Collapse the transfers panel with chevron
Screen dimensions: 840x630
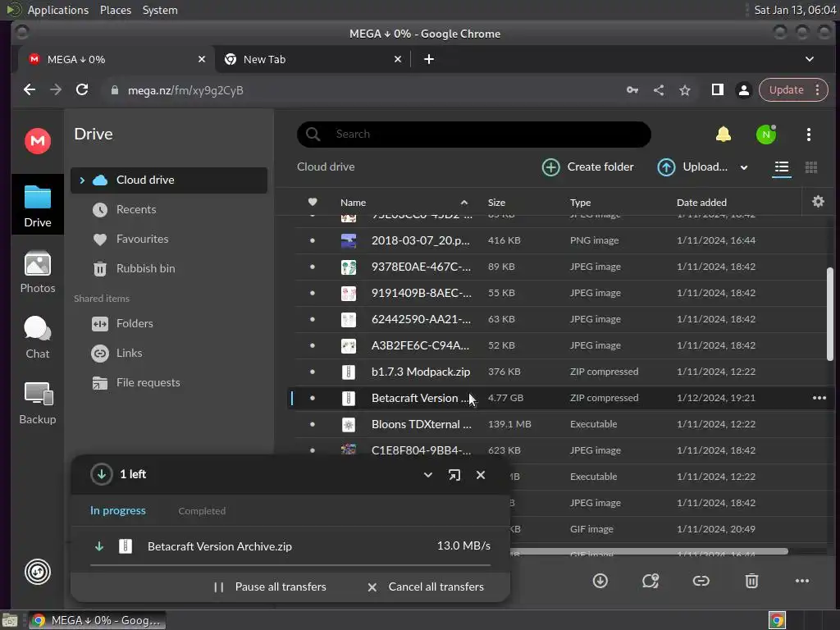point(428,475)
